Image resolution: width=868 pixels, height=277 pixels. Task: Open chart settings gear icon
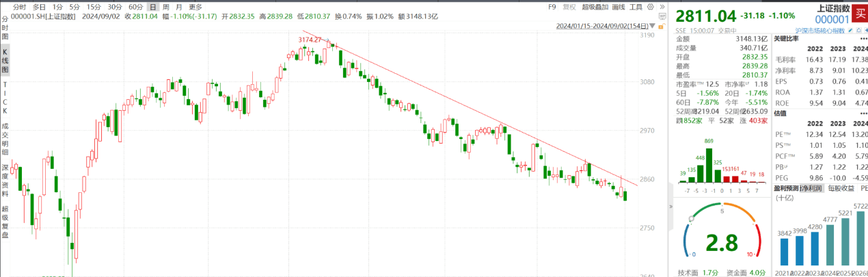coord(651,7)
